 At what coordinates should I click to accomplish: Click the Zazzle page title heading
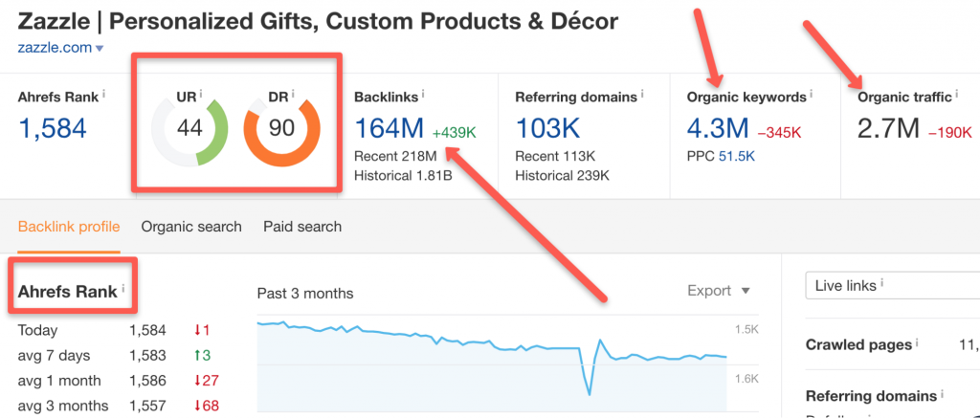click(318, 22)
